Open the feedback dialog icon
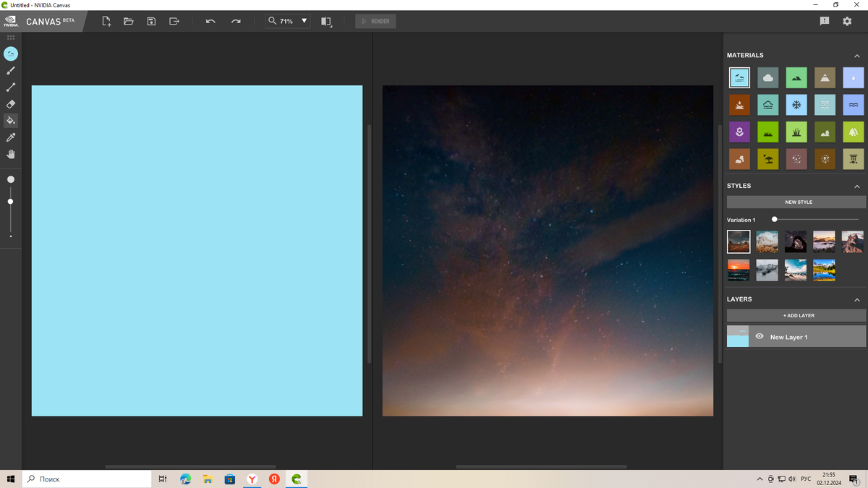Screen dimensions: 868x488 point(825,21)
